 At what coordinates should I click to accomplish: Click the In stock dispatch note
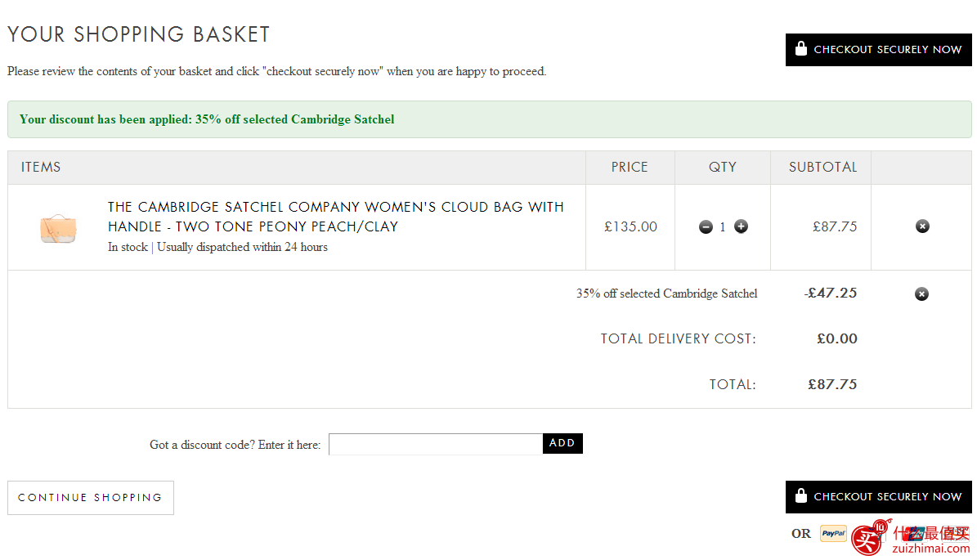[x=217, y=247]
